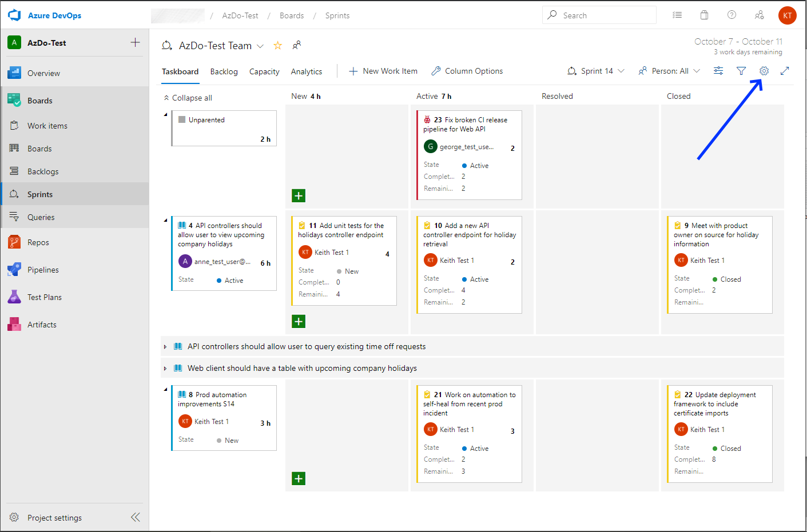Add task under API controllers holidays row plus
Viewport: 807px width, 532px height.
(299, 321)
